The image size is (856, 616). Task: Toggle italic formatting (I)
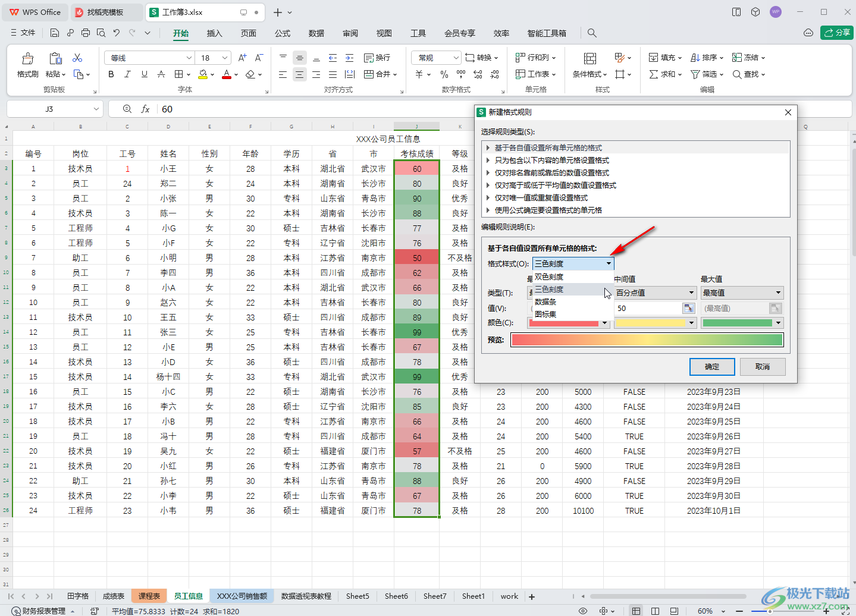tap(127, 74)
